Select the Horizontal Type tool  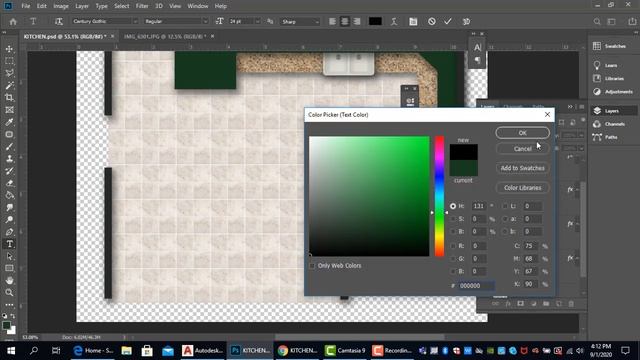click(x=9, y=244)
